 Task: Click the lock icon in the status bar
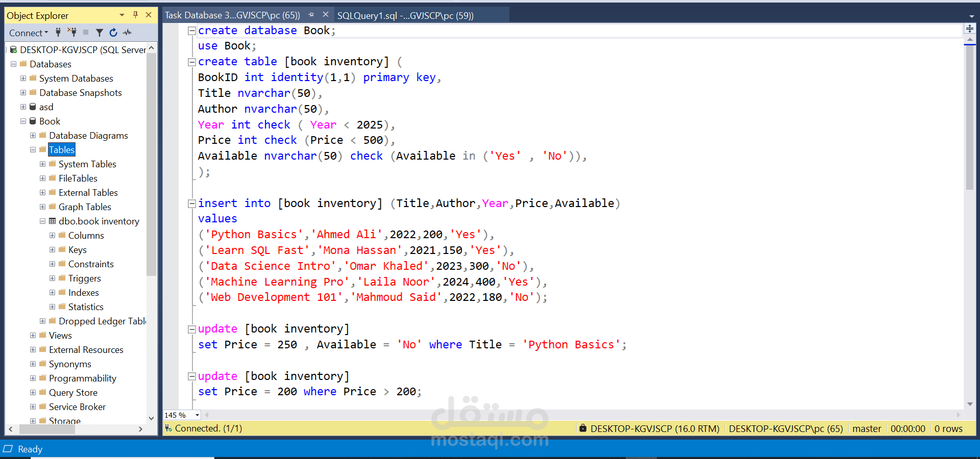583,428
